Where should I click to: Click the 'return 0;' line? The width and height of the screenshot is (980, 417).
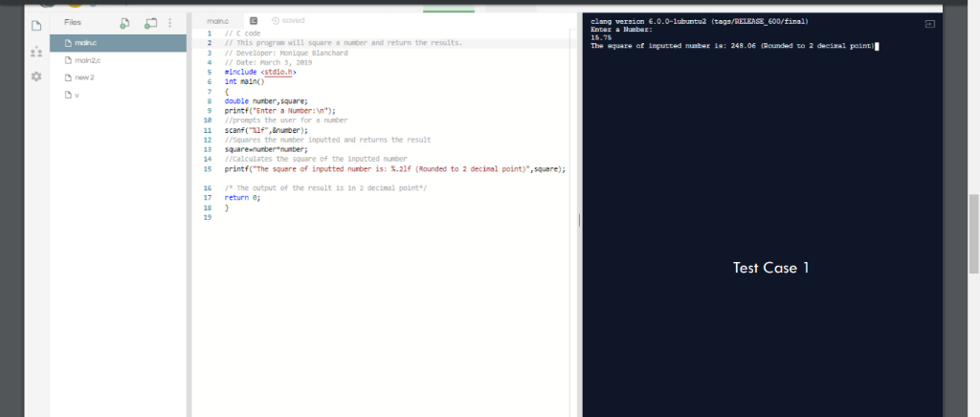click(x=242, y=198)
